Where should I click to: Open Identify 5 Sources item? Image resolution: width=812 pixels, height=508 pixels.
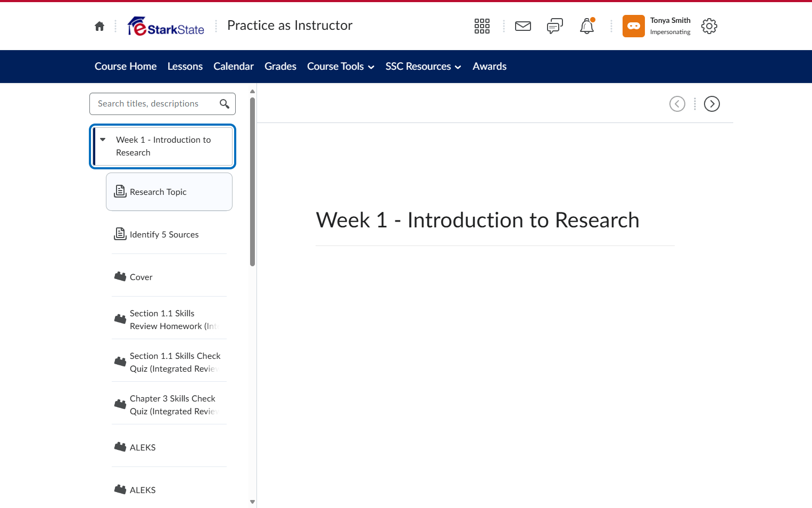pos(169,234)
